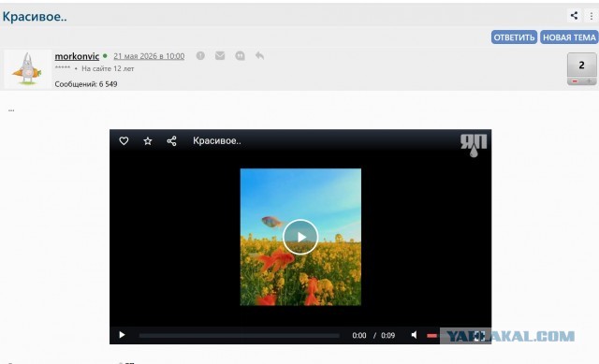
Task: Click the red volume level slider
Action: [432, 336]
